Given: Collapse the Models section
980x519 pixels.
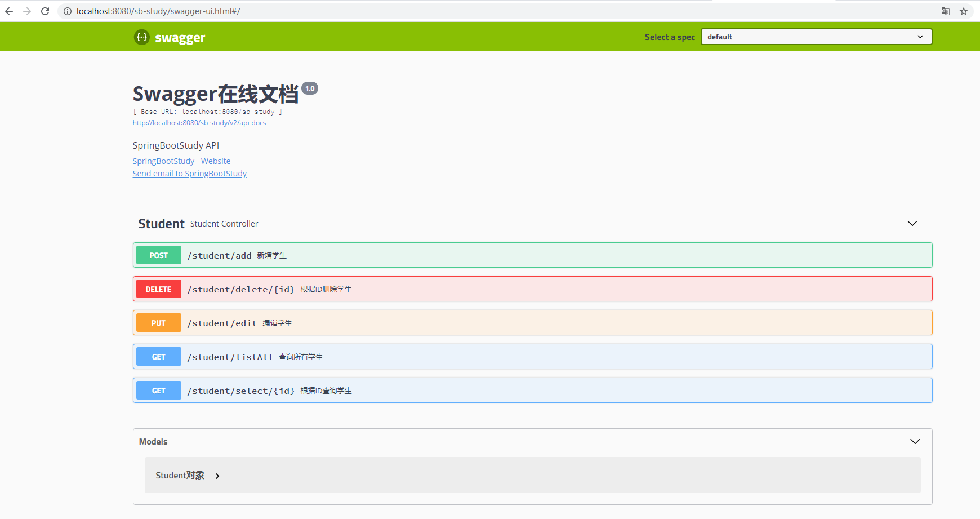Looking at the screenshot, I should click(915, 441).
